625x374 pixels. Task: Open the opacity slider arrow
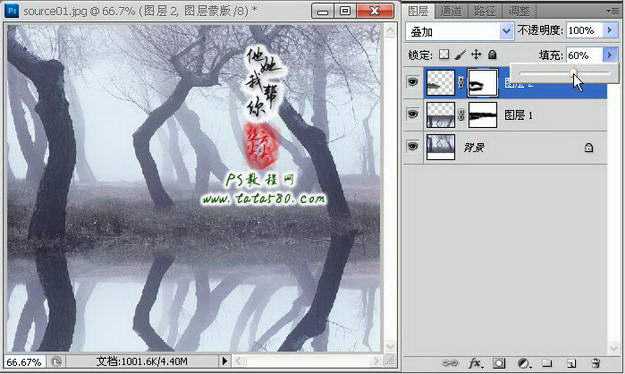coord(609,30)
